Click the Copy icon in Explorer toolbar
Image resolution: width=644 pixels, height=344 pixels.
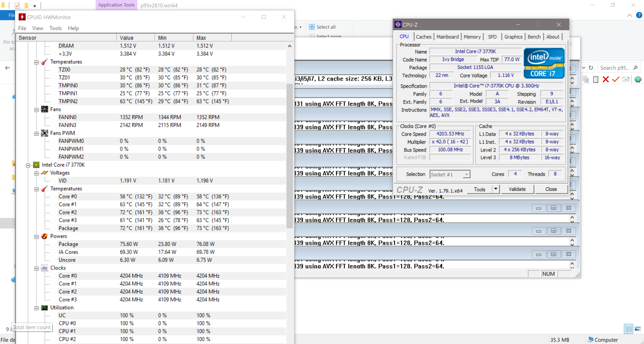click(585, 80)
